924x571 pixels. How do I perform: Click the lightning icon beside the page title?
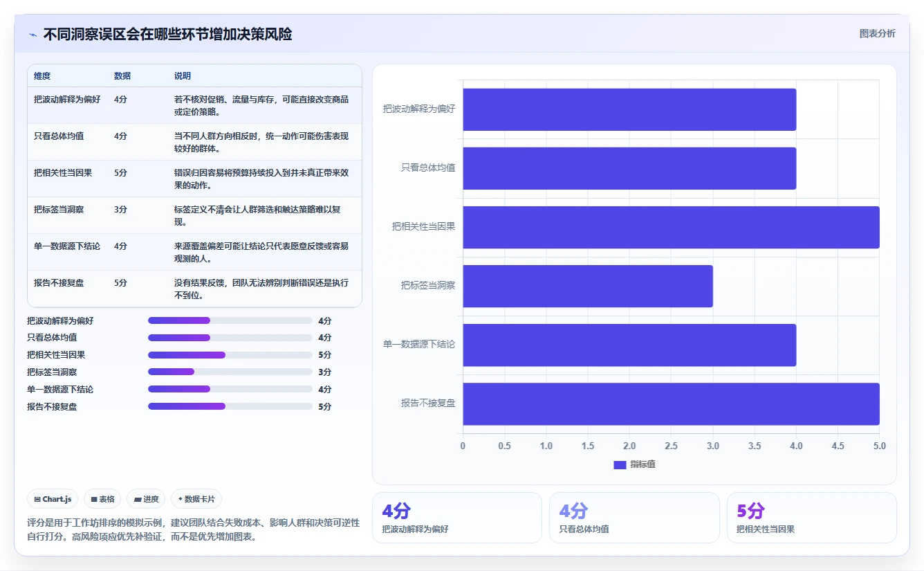(33, 35)
